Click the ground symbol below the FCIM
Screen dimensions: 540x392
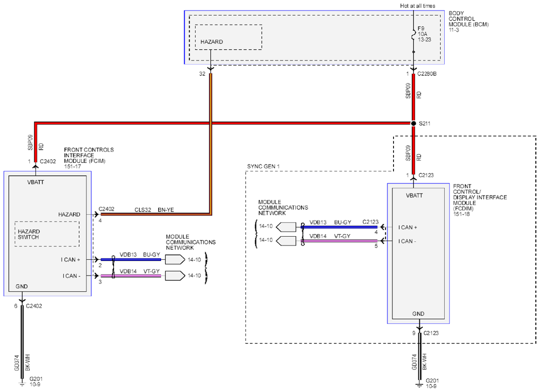click(x=22, y=384)
